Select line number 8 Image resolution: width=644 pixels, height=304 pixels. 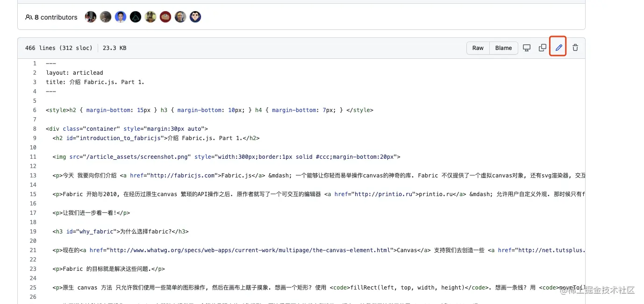(x=35, y=129)
